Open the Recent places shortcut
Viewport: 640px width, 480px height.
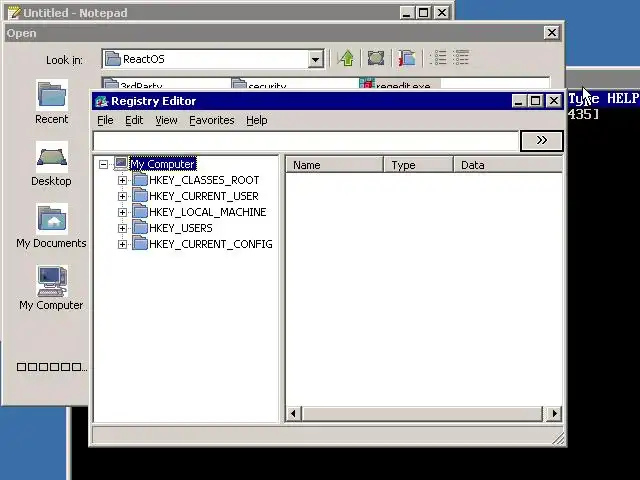click(51, 102)
